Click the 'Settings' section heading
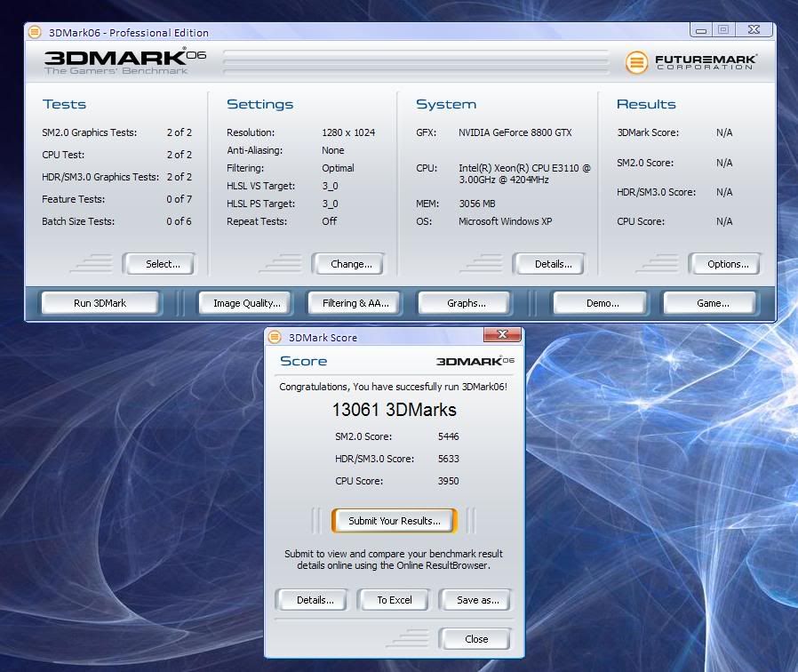Viewport: 798px width, 672px height. coord(260,104)
